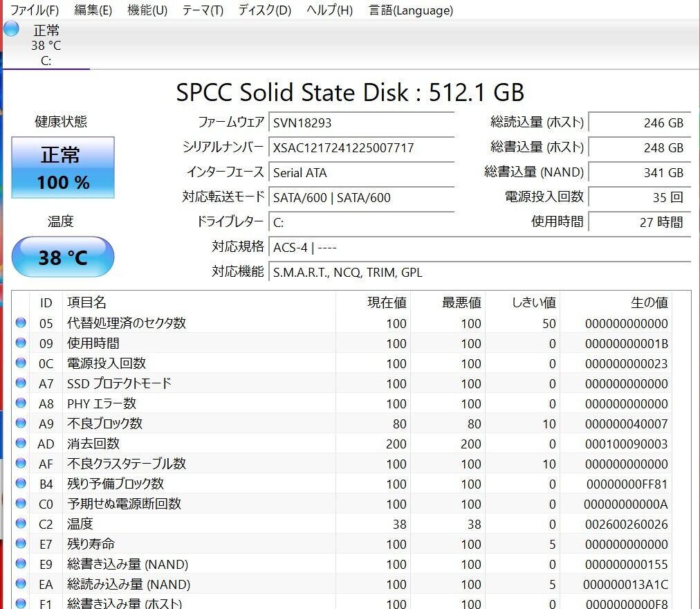Viewport: 700px width, 609px height.
Task: Click the 項目名 column header
Action: pyautogui.click(x=86, y=302)
